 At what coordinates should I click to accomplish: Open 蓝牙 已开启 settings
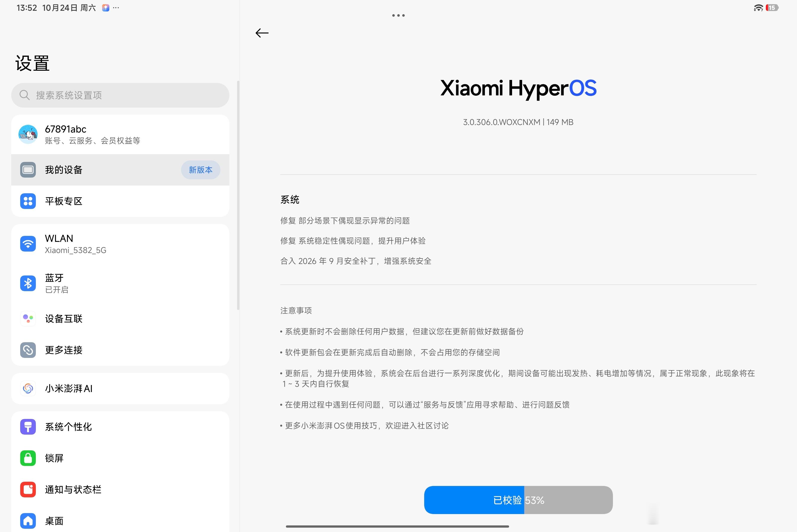click(x=120, y=283)
